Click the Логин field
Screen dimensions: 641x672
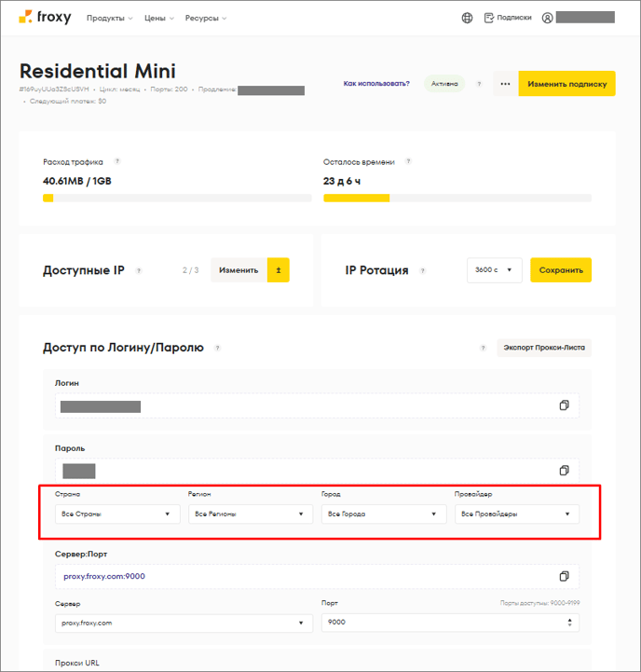tap(317, 405)
